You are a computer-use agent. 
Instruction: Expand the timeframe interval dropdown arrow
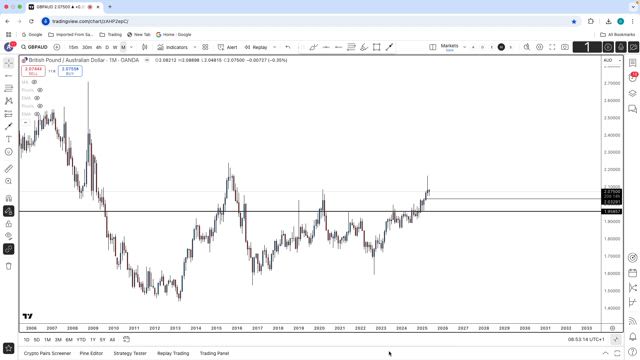pos(131,47)
